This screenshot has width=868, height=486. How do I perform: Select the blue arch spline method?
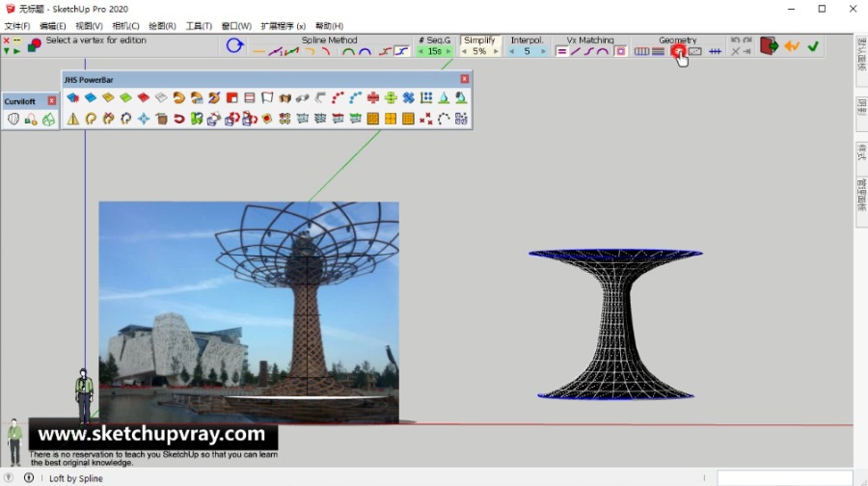pyautogui.click(x=365, y=51)
